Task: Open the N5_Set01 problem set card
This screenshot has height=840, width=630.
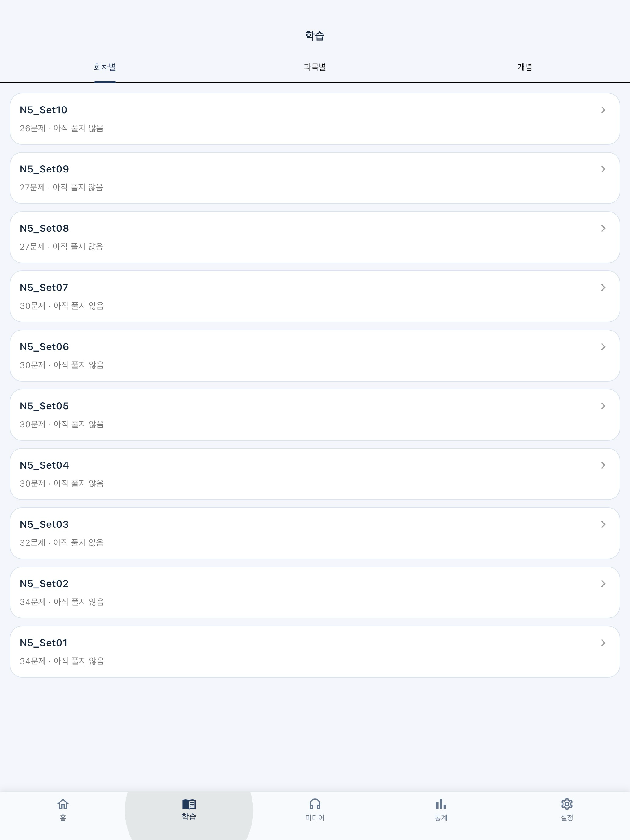Action: [315, 652]
